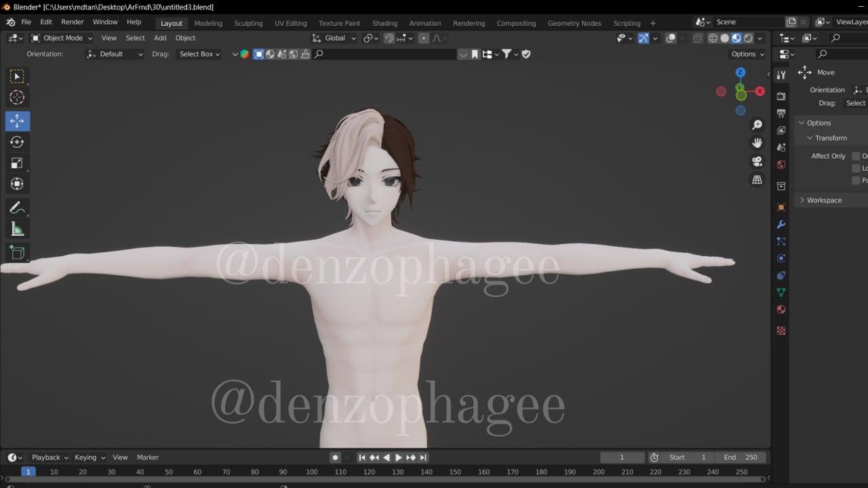Switch to the Shading workspace tab
This screenshot has height=488, width=868.
[x=384, y=23]
